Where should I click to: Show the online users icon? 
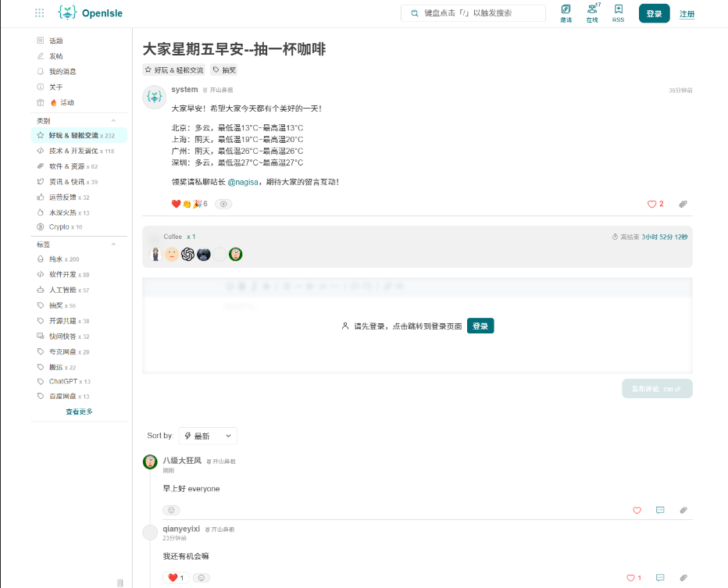tap(592, 13)
